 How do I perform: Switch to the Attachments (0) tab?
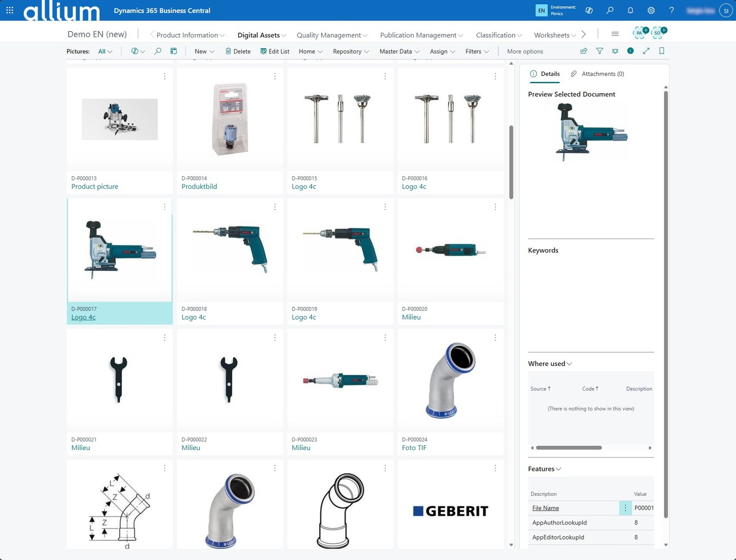597,74
